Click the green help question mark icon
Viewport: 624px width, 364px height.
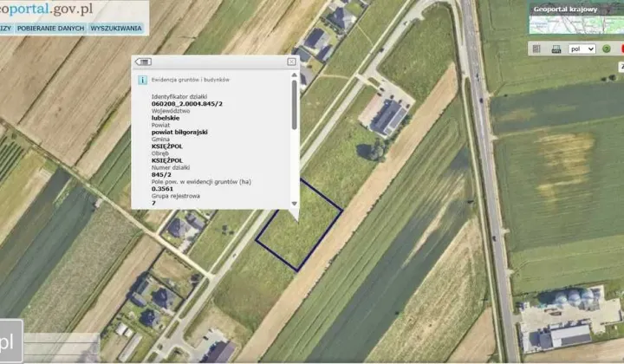click(606, 49)
